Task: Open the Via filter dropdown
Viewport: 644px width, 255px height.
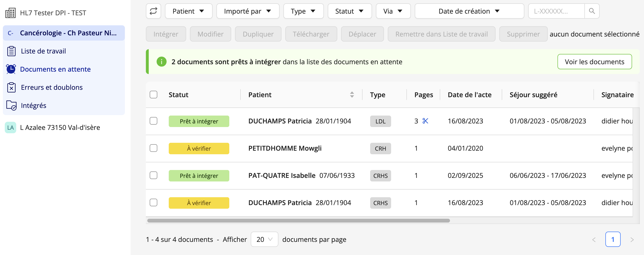Action: [393, 11]
